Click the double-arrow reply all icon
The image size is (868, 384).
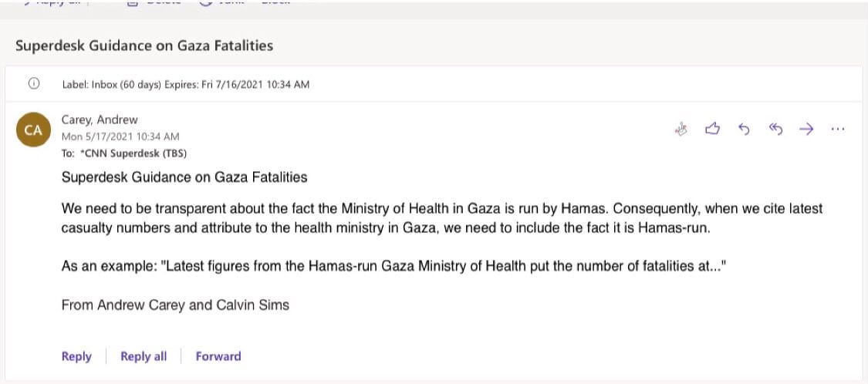click(x=775, y=130)
